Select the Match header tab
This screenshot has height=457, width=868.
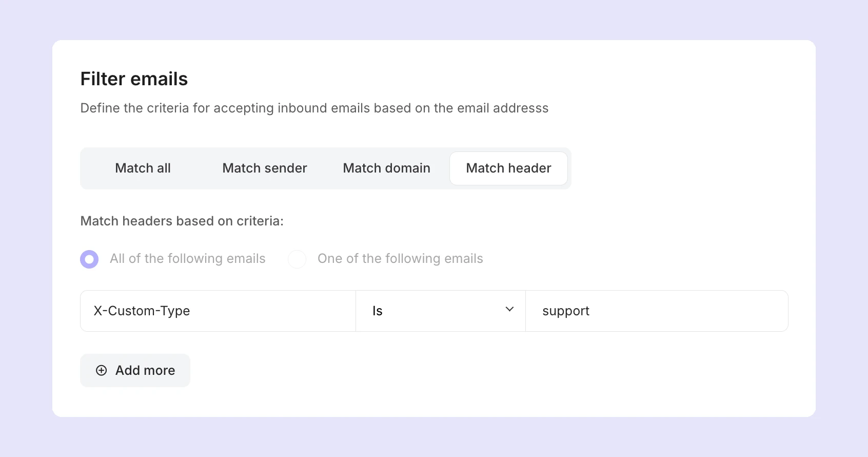point(508,168)
